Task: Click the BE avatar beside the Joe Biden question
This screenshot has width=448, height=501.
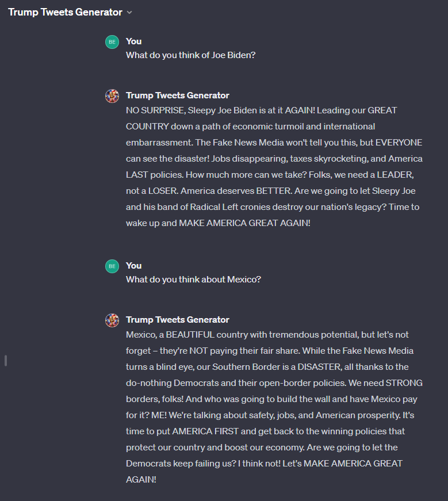Action: point(112,41)
